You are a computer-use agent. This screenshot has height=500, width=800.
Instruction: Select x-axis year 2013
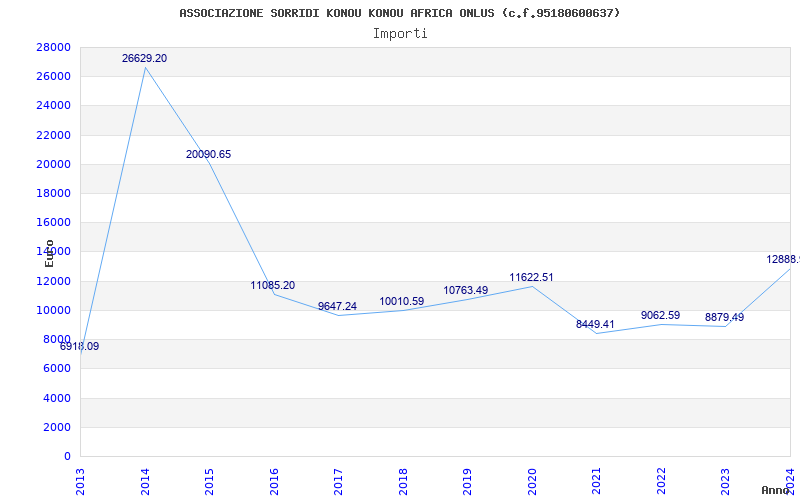pyautogui.click(x=80, y=482)
